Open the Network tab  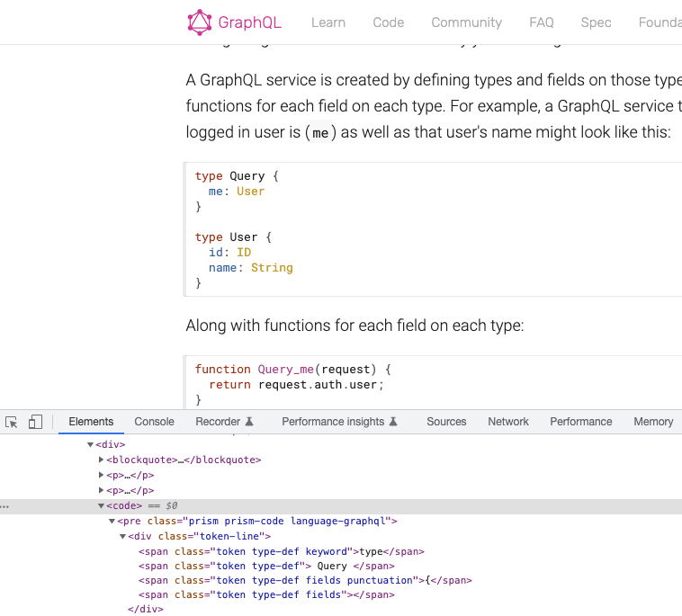coord(508,422)
